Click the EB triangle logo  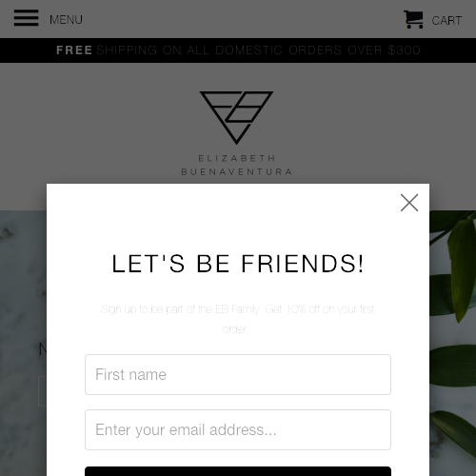click(236, 117)
